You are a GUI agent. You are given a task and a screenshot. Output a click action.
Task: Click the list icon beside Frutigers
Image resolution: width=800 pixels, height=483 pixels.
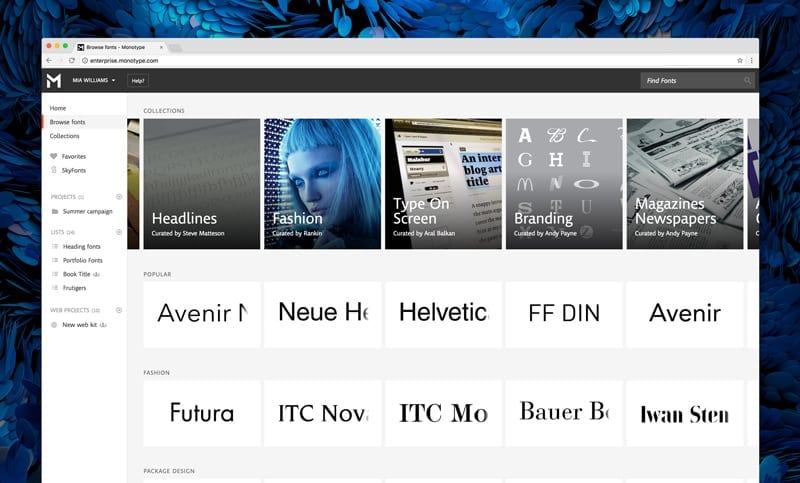pos(55,288)
